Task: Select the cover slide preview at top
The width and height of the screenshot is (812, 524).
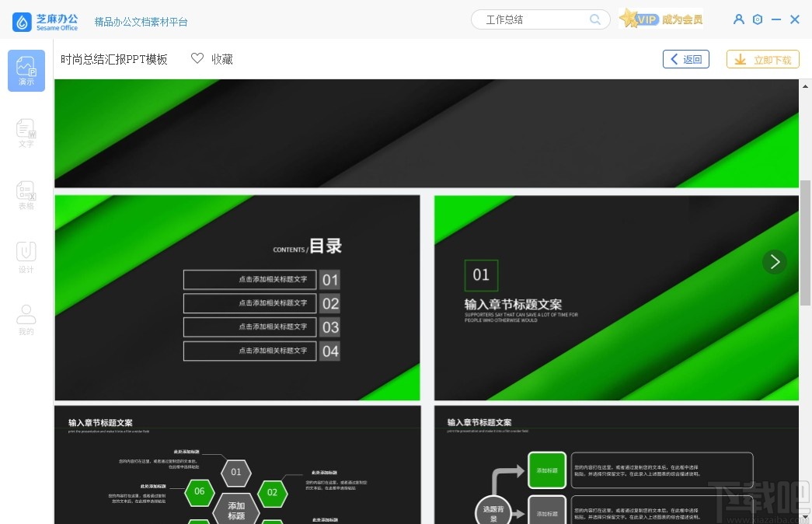Action: pyautogui.click(x=427, y=133)
